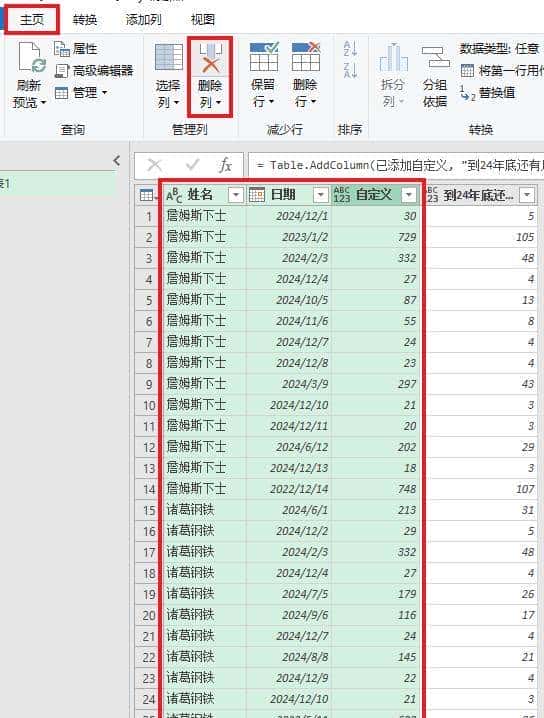Click date cell 2022/12/14
The image size is (544, 718).
[288, 490]
